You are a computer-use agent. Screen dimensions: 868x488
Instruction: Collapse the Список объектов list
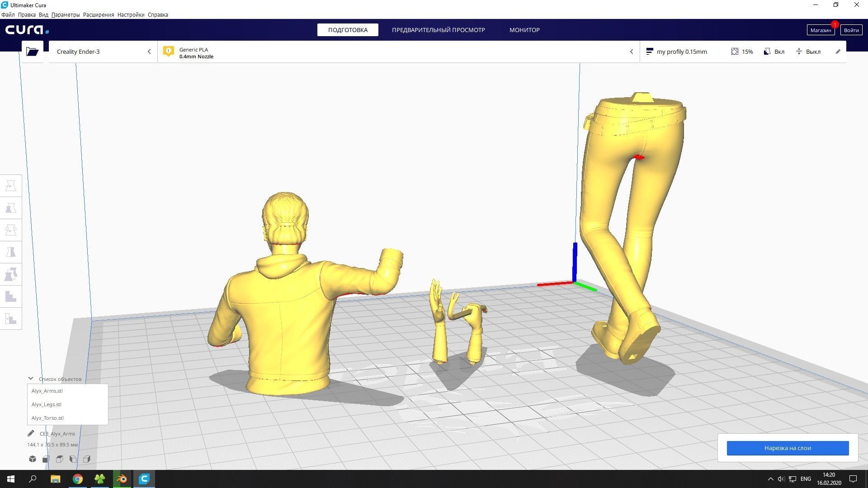pos(31,379)
